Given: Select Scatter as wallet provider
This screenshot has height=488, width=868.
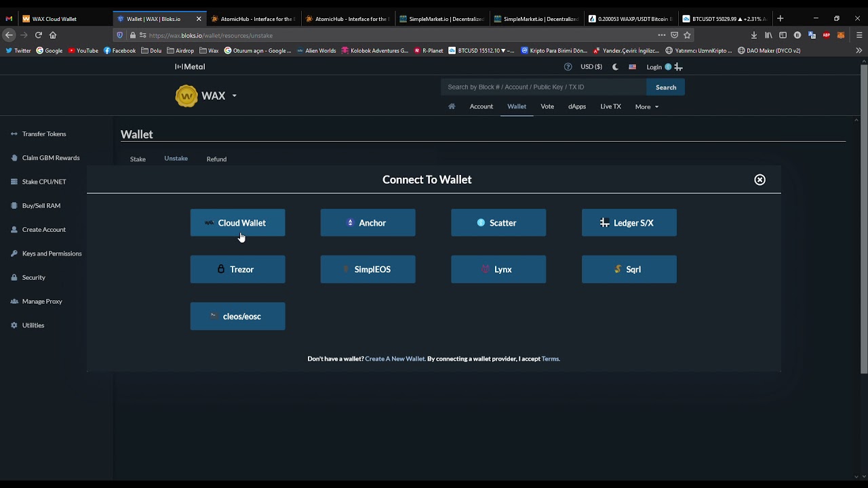Looking at the screenshot, I should 498,223.
